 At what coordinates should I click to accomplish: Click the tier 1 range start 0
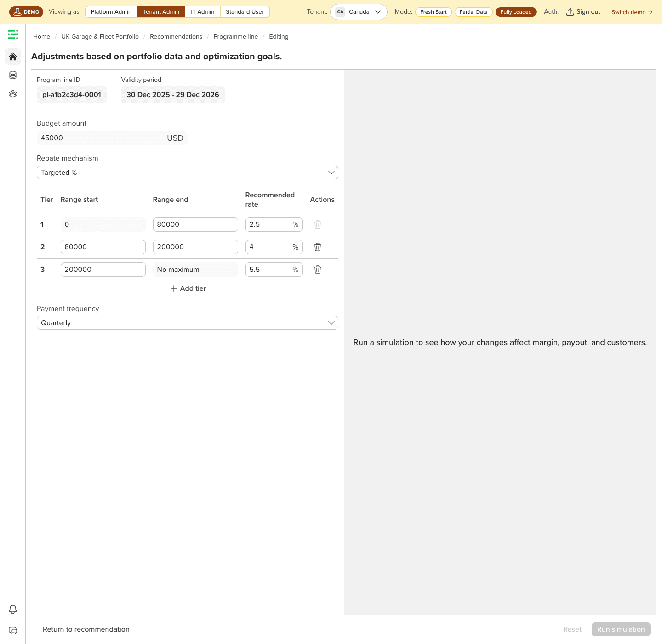(103, 224)
